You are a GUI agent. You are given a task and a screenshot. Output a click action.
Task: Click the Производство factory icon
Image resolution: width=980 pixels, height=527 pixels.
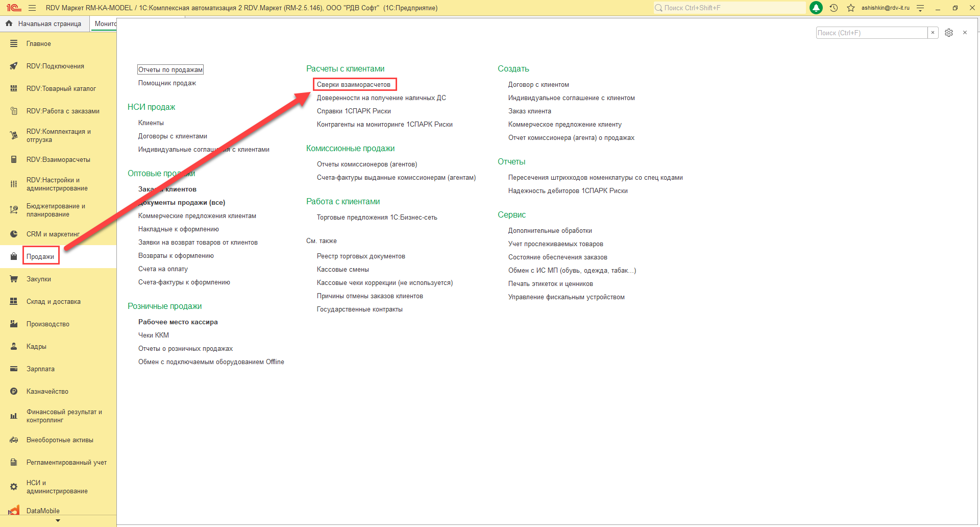14,324
